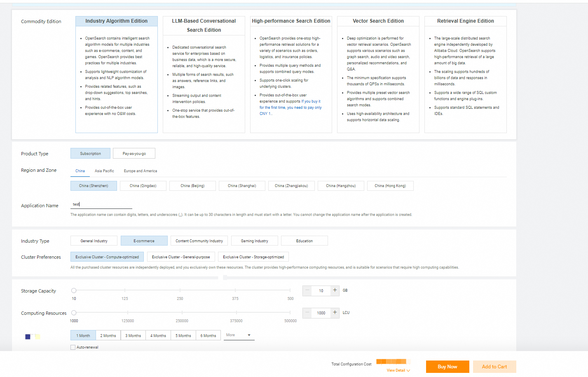
Task: Choose the China (Beijing) zone
Action: coord(192,186)
